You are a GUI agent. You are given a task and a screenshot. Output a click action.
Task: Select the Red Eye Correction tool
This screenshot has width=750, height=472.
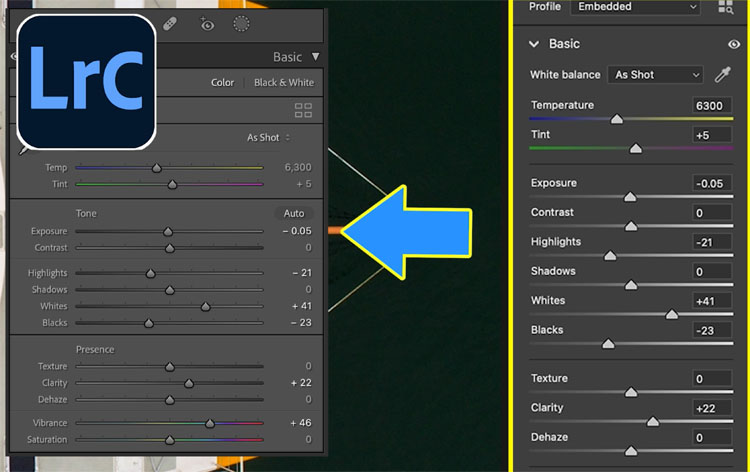click(x=207, y=24)
